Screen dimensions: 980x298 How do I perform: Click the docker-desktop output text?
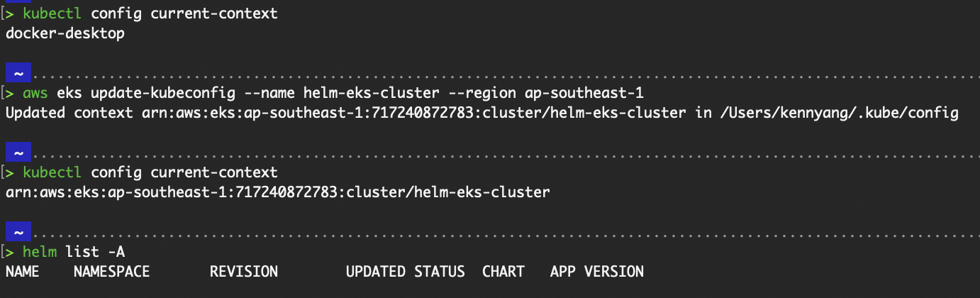(x=65, y=33)
